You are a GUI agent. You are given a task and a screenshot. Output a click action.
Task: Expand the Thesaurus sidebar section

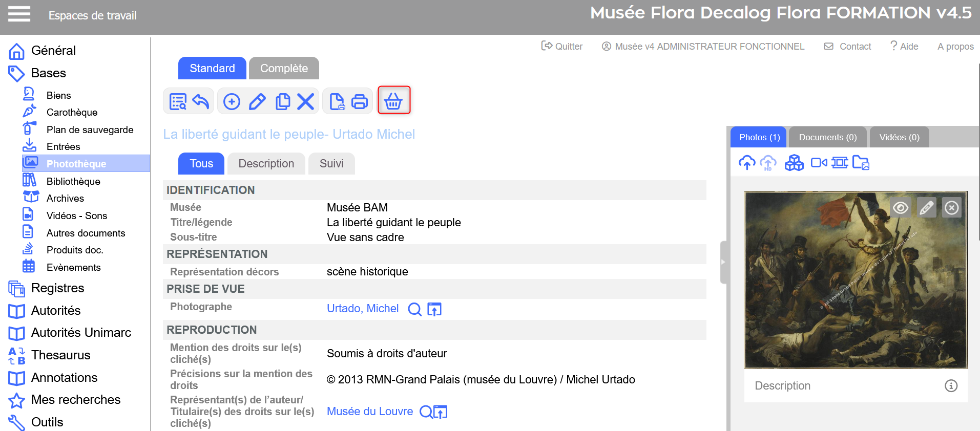(x=60, y=355)
